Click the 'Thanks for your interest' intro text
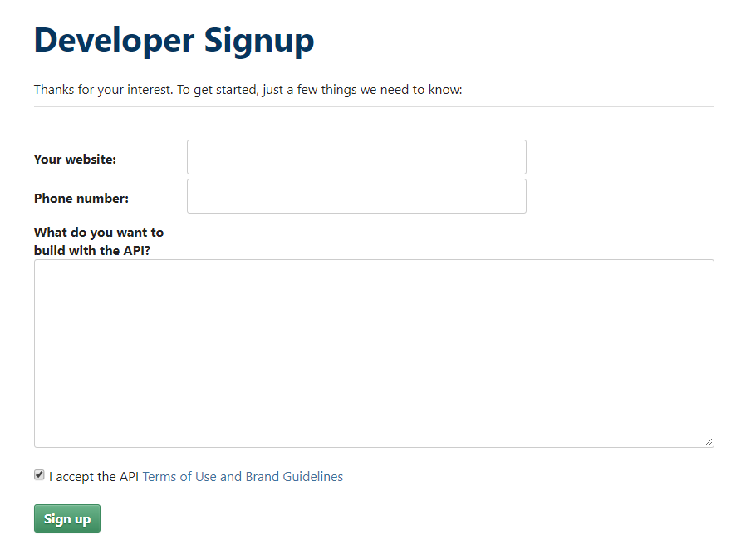This screenshot has height=560, width=741. 104,90
